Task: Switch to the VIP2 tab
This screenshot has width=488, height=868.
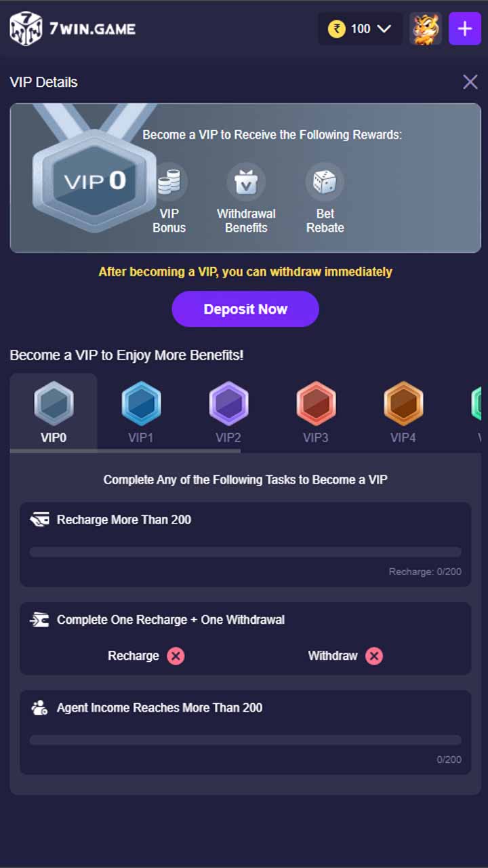Action: 228,412
